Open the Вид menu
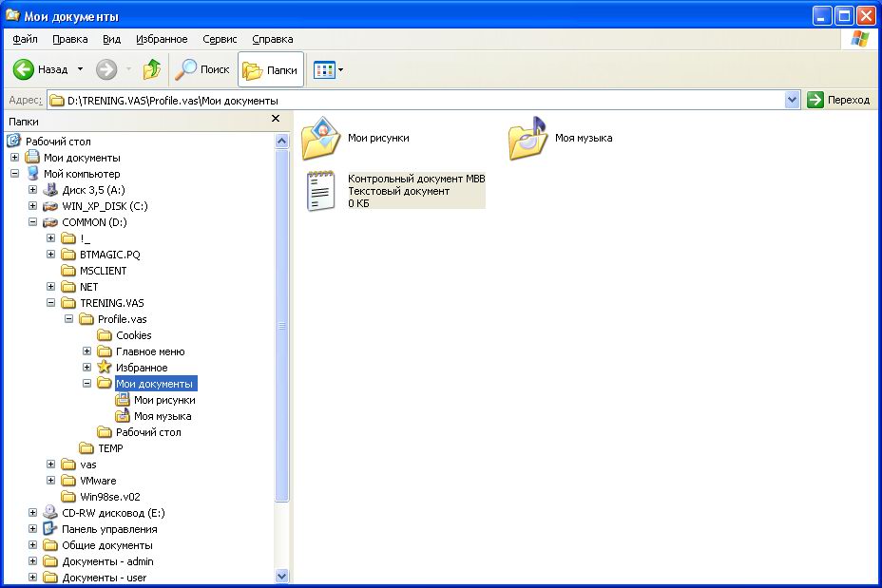The width and height of the screenshot is (882, 588). tap(111, 39)
